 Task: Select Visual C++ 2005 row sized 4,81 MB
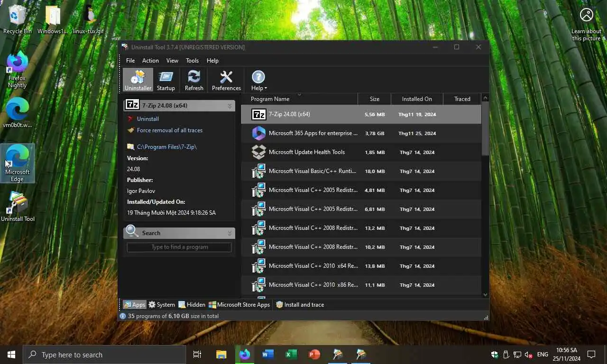pyautogui.click(x=361, y=190)
